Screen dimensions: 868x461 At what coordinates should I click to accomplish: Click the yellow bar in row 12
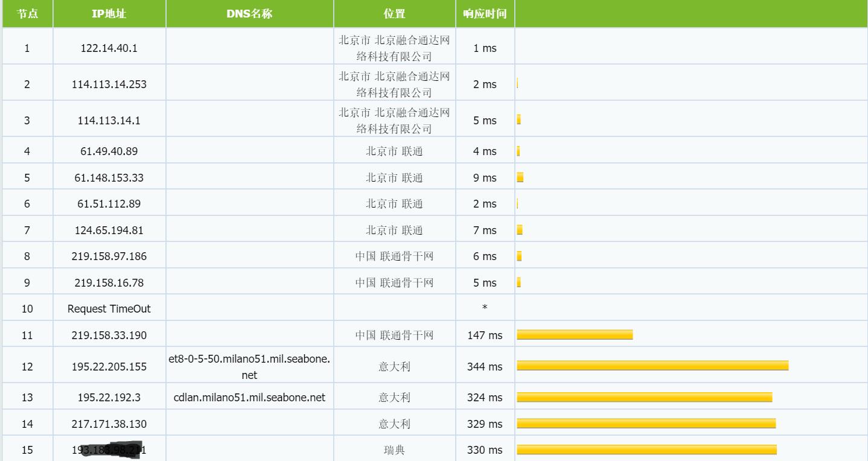click(653, 366)
